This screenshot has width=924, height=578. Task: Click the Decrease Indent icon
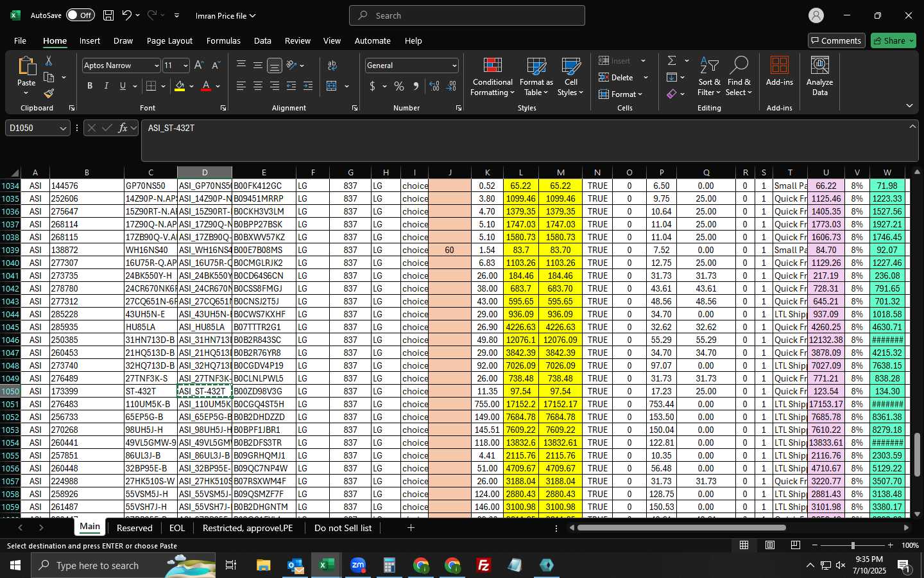coord(291,86)
